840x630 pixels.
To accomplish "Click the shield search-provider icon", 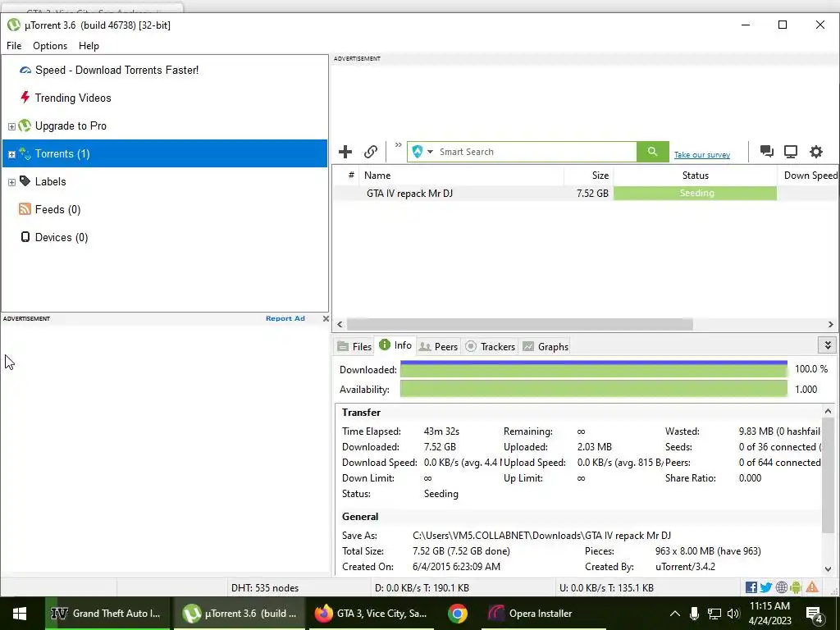I will coord(418,152).
